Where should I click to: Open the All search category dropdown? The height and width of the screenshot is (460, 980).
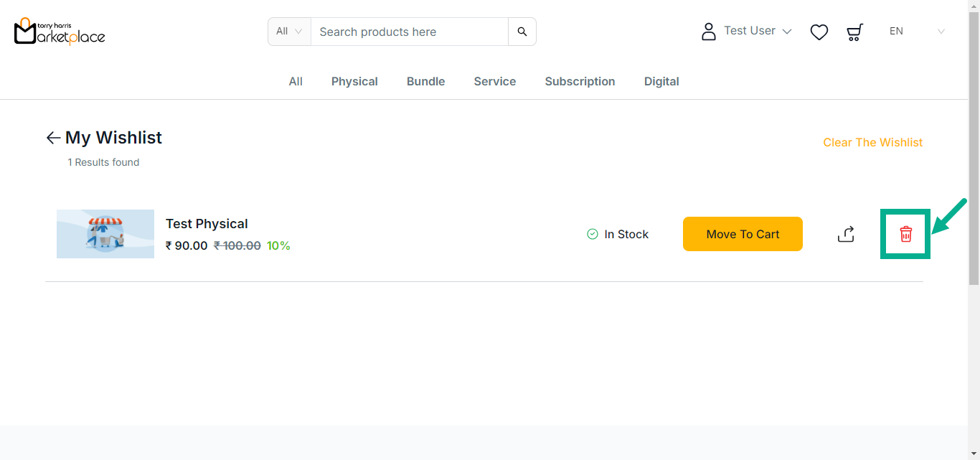click(x=289, y=32)
